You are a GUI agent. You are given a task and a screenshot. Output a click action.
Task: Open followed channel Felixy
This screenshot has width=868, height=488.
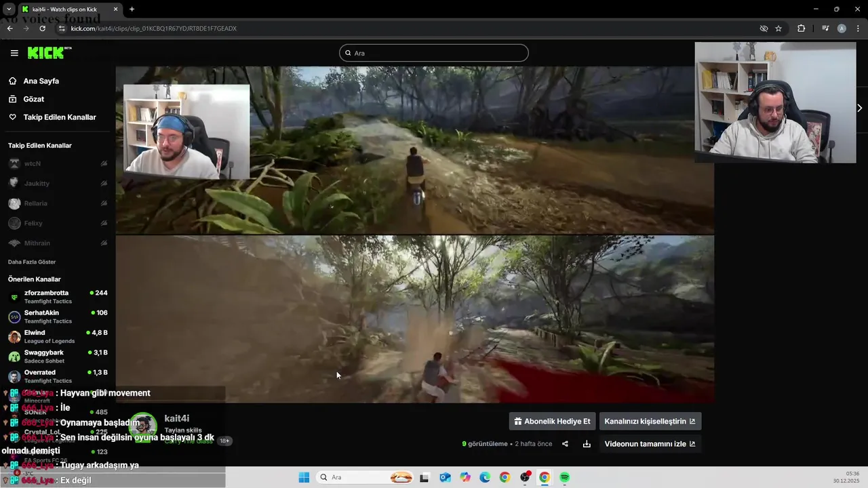point(58,223)
